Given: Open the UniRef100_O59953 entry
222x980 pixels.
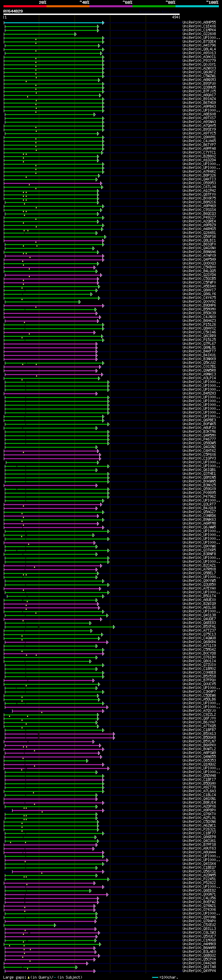Looking at the screenshot, I should (199, 183).
